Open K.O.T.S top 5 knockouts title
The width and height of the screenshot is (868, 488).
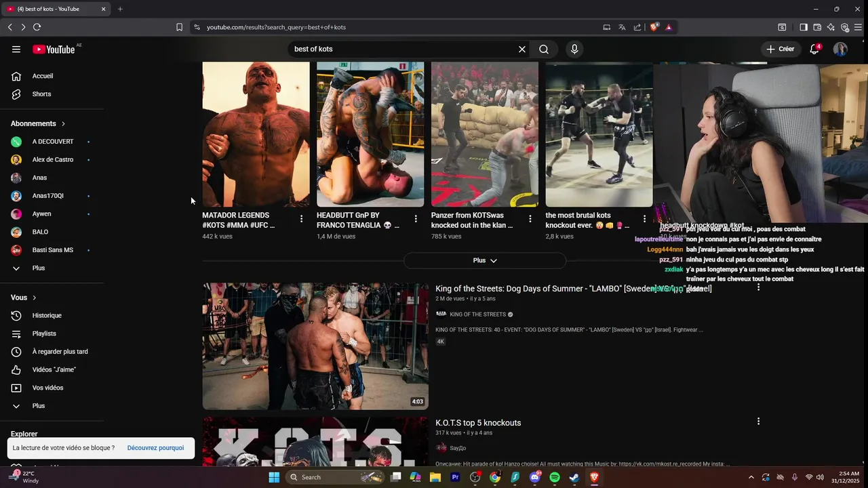click(478, 423)
